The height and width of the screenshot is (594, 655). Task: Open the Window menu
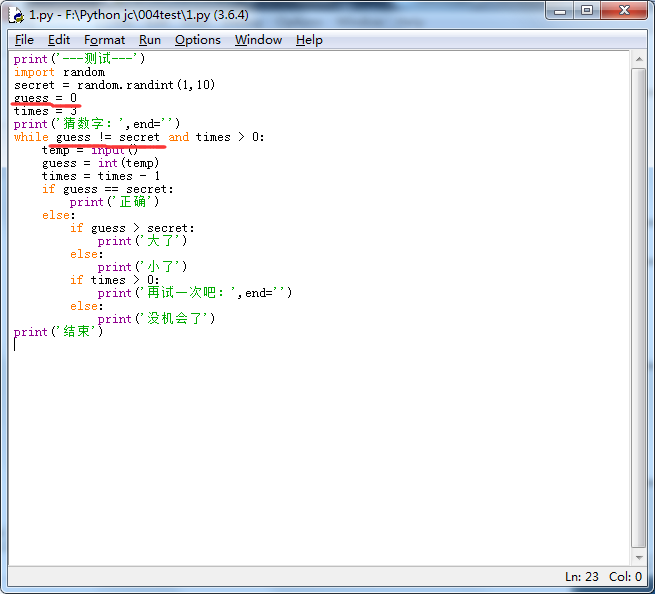(258, 40)
